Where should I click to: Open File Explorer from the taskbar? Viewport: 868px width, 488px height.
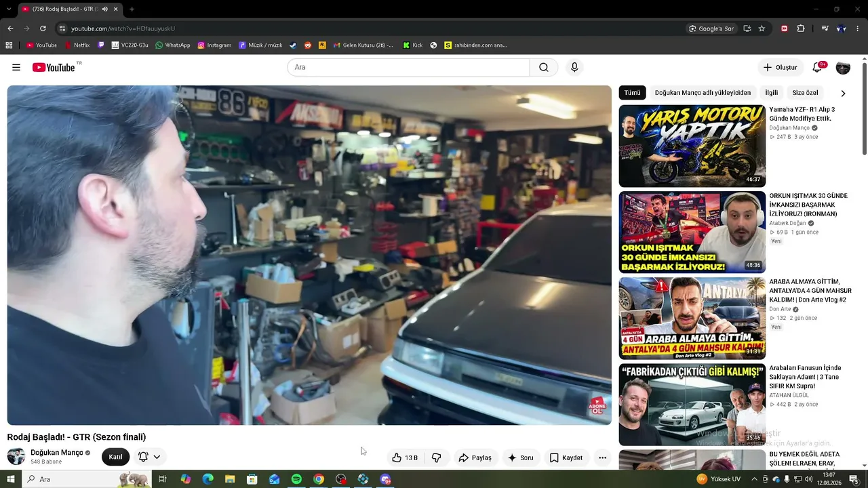tap(230, 479)
